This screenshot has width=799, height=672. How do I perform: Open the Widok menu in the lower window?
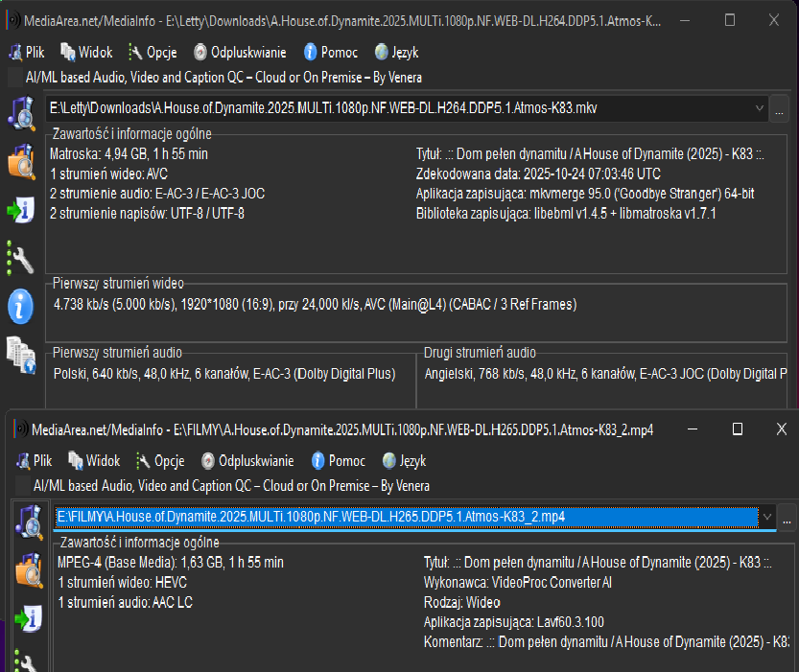[x=95, y=461]
